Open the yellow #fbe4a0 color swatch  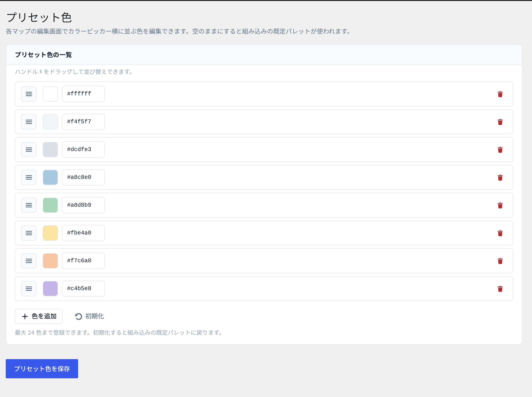(50, 233)
